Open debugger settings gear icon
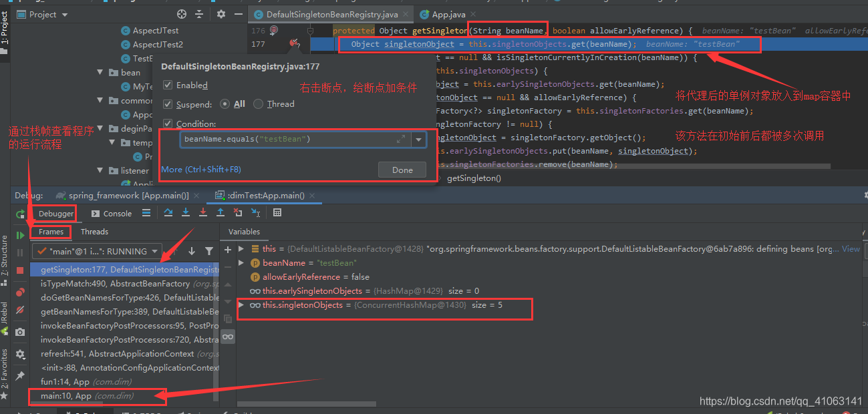This screenshot has height=414, width=868. (x=20, y=354)
